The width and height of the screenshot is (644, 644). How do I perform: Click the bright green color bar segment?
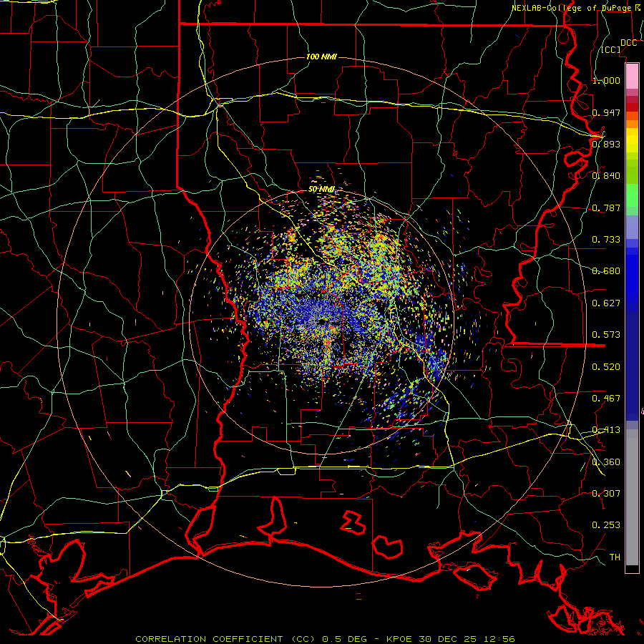tap(632, 195)
